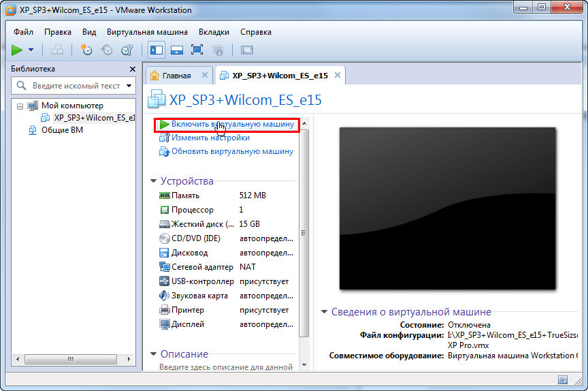The width and height of the screenshot is (588, 391).
Task: Click the revert to snapshot icon
Action: coord(107,50)
